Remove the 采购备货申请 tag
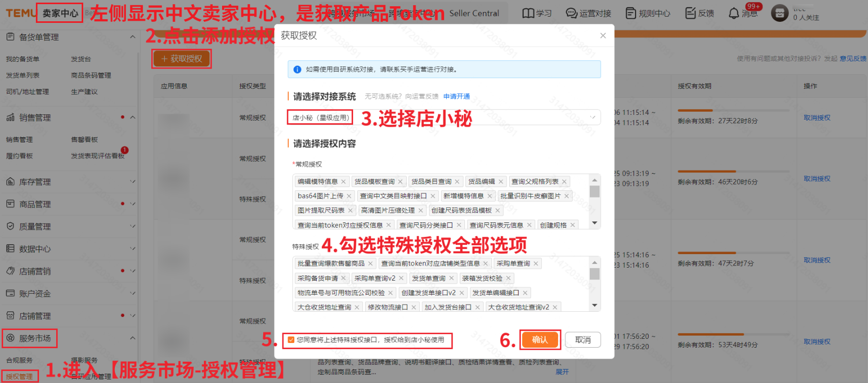Screen dimensions: 868x383 pos(343,278)
